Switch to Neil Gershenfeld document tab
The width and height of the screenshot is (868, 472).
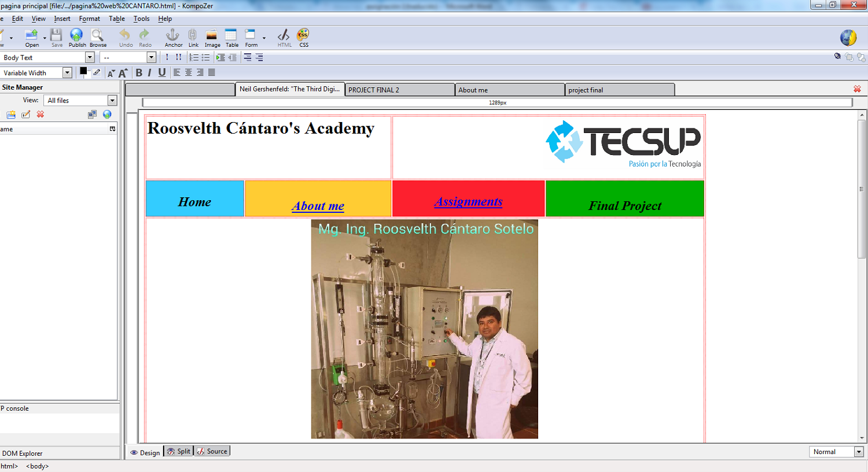tap(290, 89)
